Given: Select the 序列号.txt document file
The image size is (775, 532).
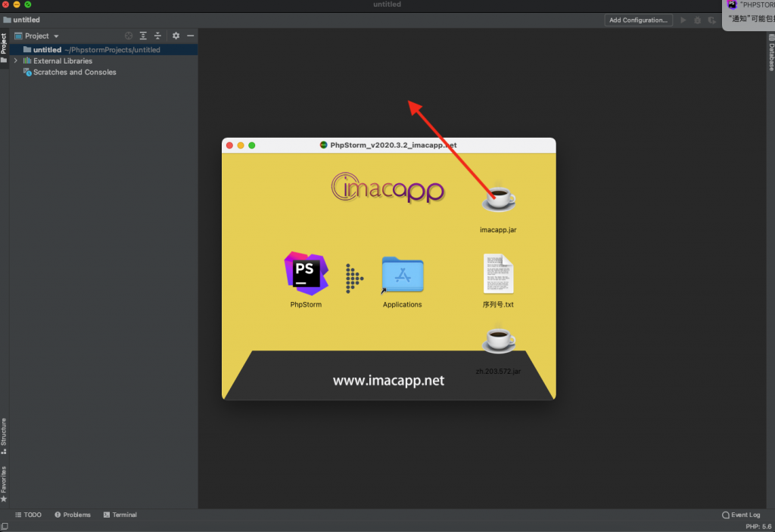Looking at the screenshot, I should 498,273.
